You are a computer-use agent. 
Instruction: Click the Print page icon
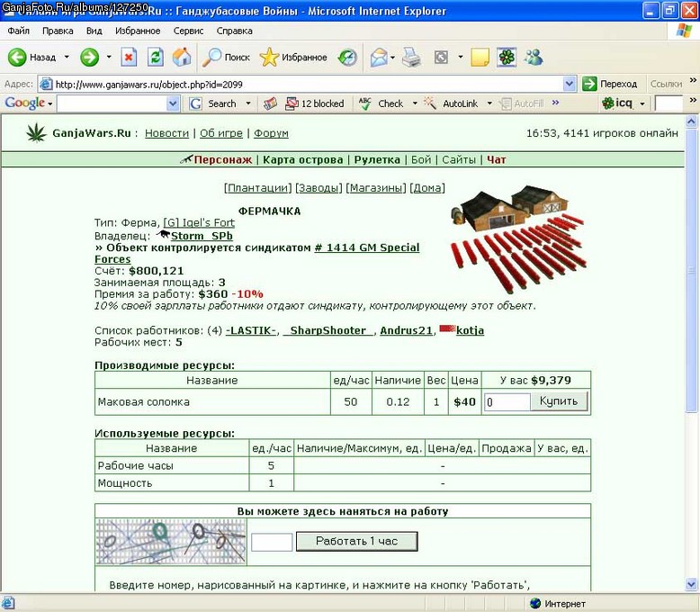411,58
